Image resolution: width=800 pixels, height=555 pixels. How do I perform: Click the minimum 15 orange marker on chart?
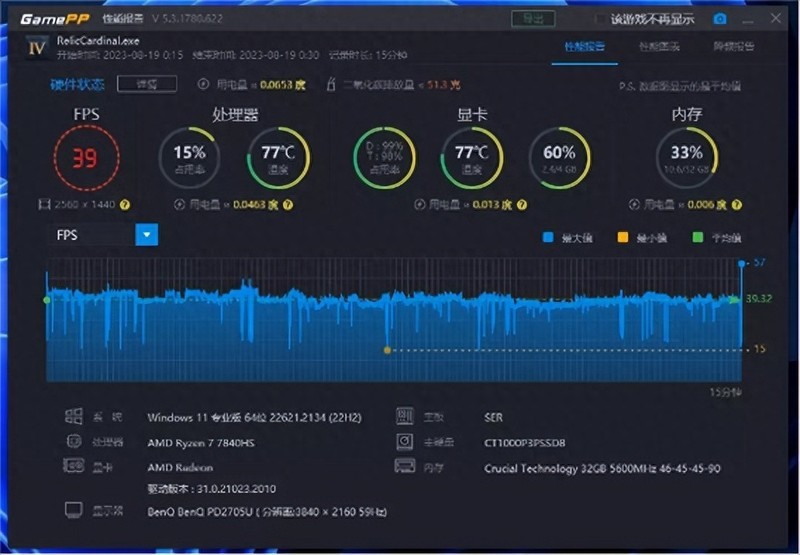[387, 350]
